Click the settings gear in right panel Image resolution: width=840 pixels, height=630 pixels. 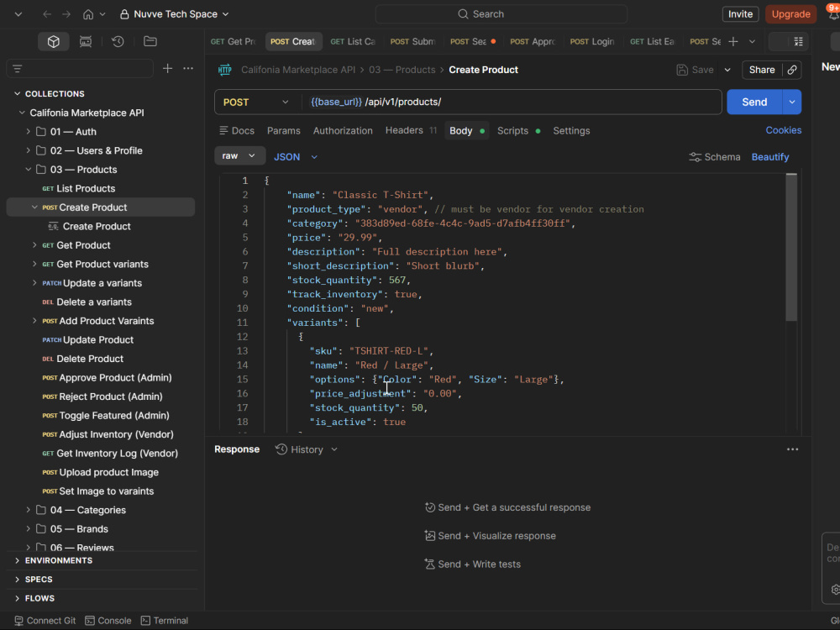coord(835,590)
